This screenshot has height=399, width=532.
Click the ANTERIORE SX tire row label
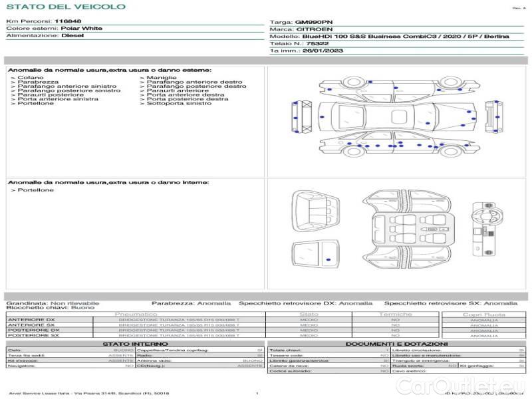(x=31, y=325)
